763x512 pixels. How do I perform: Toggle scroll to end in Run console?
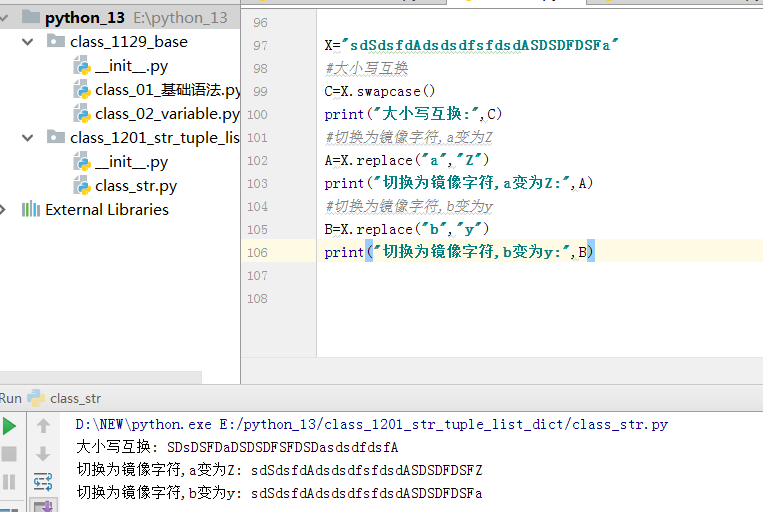click(43, 506)
